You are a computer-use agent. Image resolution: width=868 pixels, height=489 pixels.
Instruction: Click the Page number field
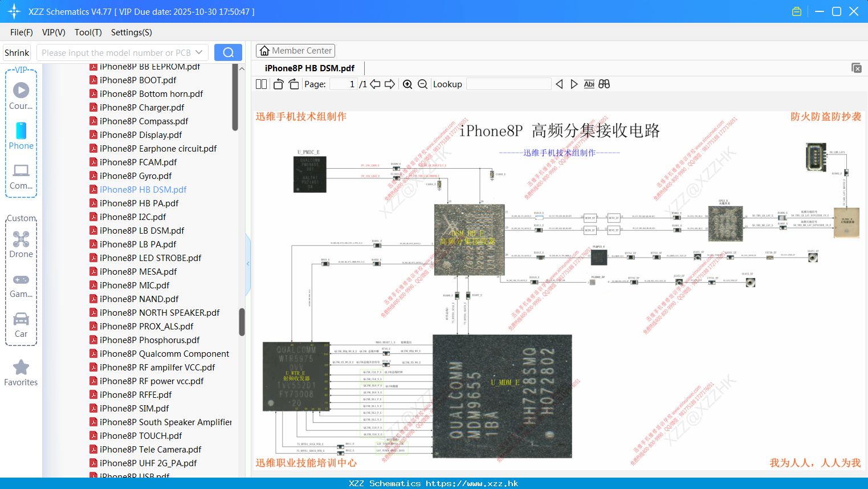point(344,84)
